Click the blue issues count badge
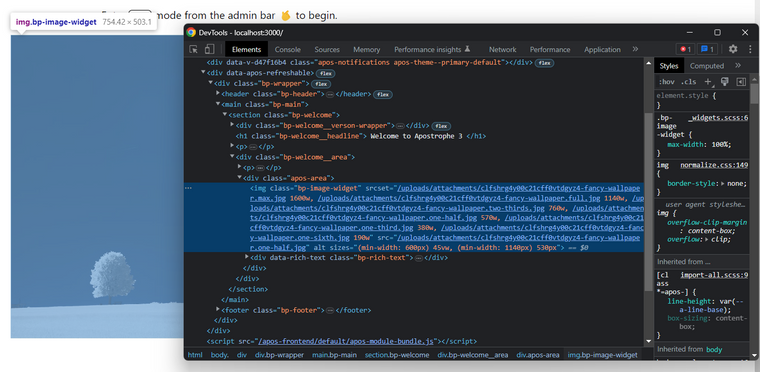 (708, 49)
